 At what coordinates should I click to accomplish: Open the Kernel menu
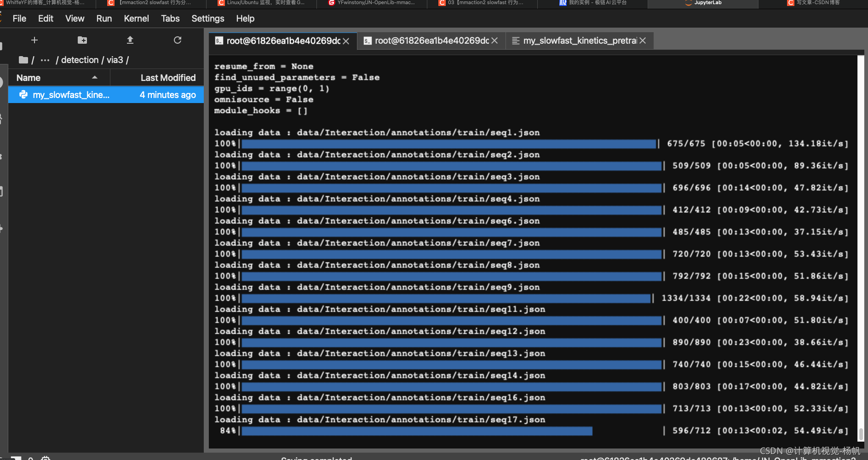136,18
